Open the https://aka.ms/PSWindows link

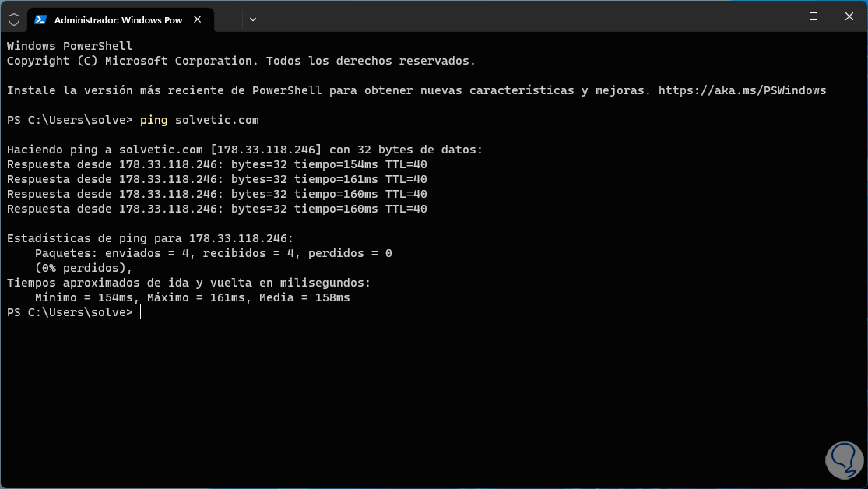click(x=743, y=90)
